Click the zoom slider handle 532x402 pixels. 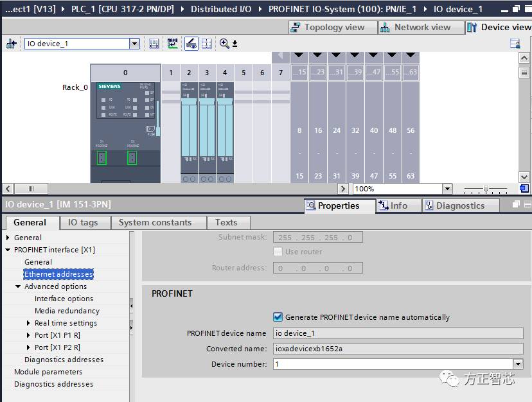(486, 189)
